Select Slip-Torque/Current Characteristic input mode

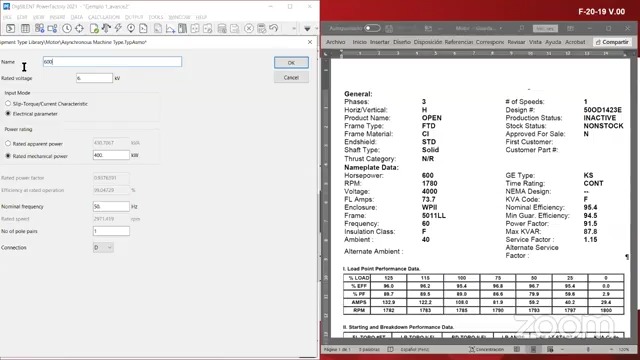(x=8, y=104)
